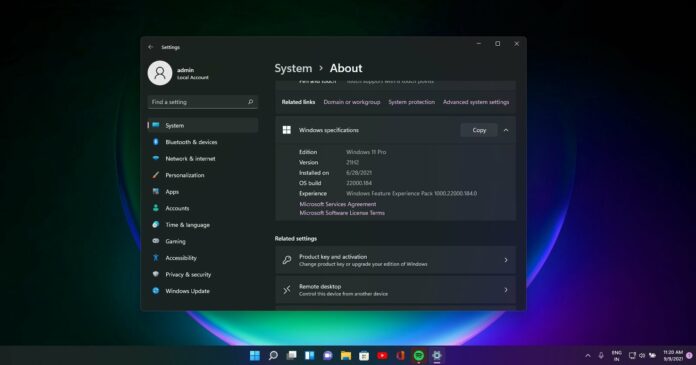Collapse the Windows specifications section
Viewport: 696px width, 365px height.
coord(506,130)
